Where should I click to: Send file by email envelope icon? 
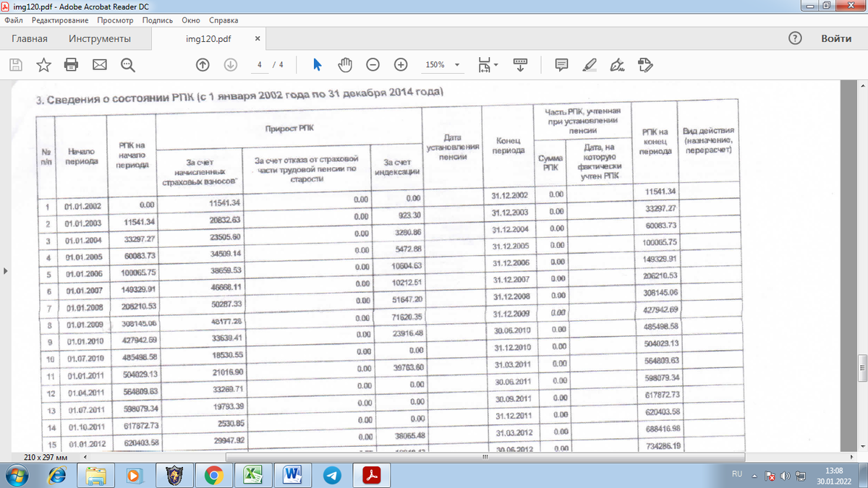[99, 65]
